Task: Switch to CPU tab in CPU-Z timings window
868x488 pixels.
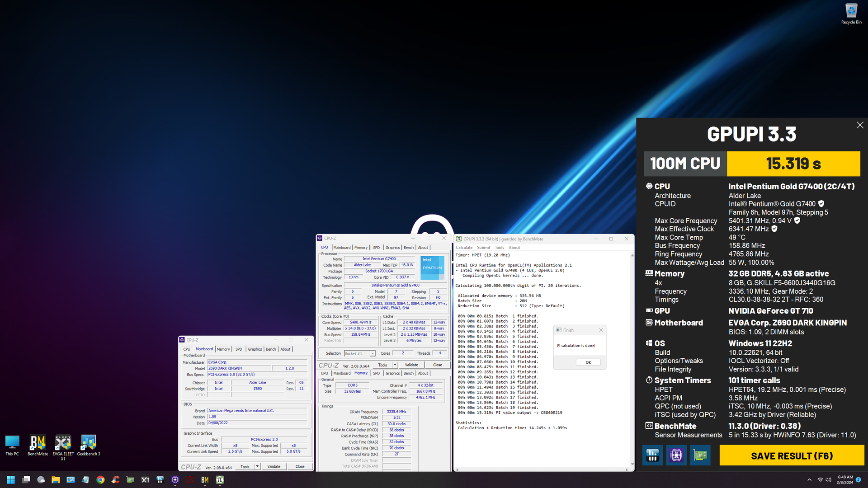Action: [324, 373]
